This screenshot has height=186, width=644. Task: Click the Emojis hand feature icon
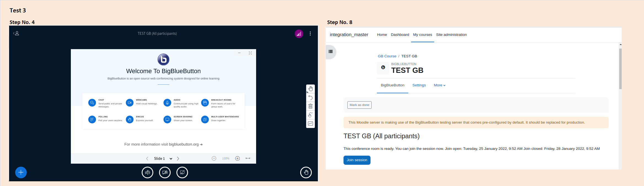(130, 119)
